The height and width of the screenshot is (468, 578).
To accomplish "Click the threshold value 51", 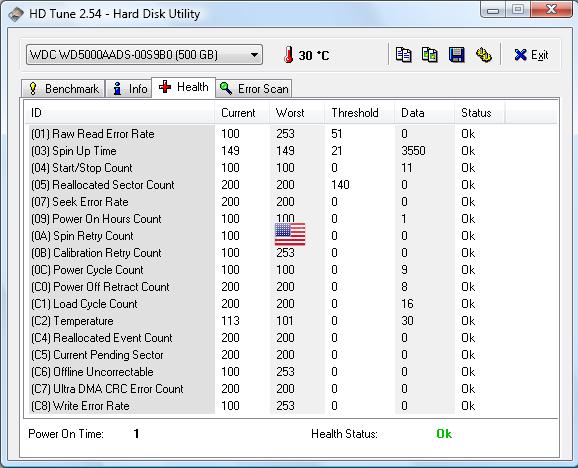I will pos(337,134).
